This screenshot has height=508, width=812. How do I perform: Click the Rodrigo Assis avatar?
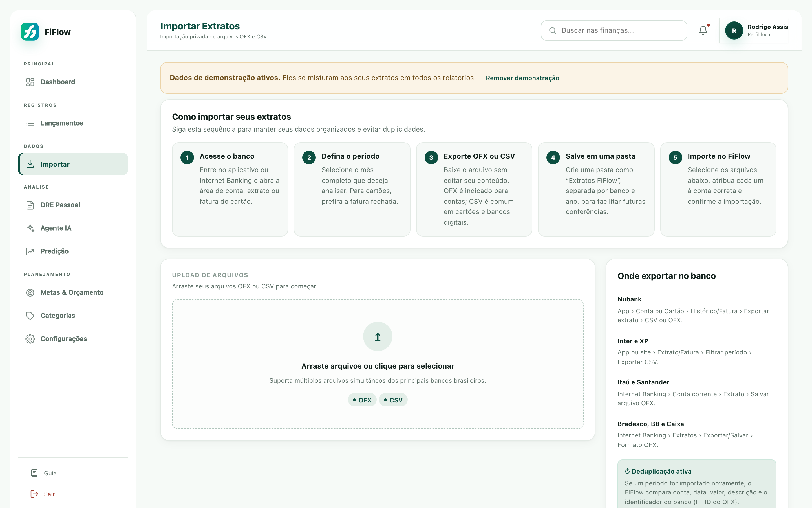coord(734,30)
